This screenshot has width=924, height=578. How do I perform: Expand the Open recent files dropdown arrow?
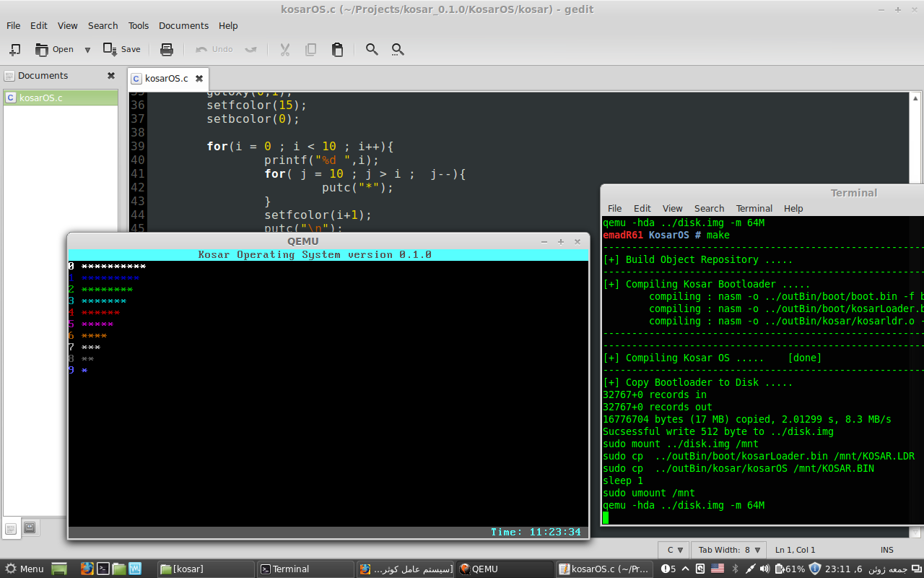tap(87, 49)
